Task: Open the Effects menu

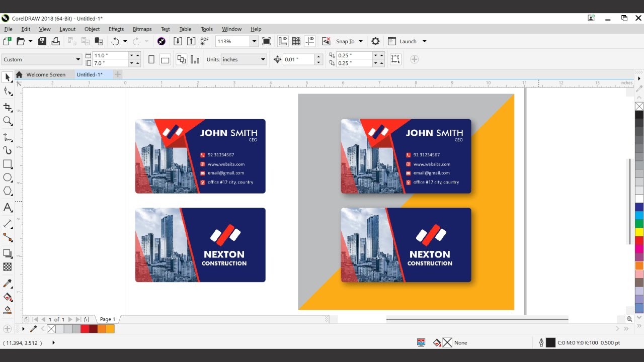Action: pyautogui.click(x=116, y=29)
